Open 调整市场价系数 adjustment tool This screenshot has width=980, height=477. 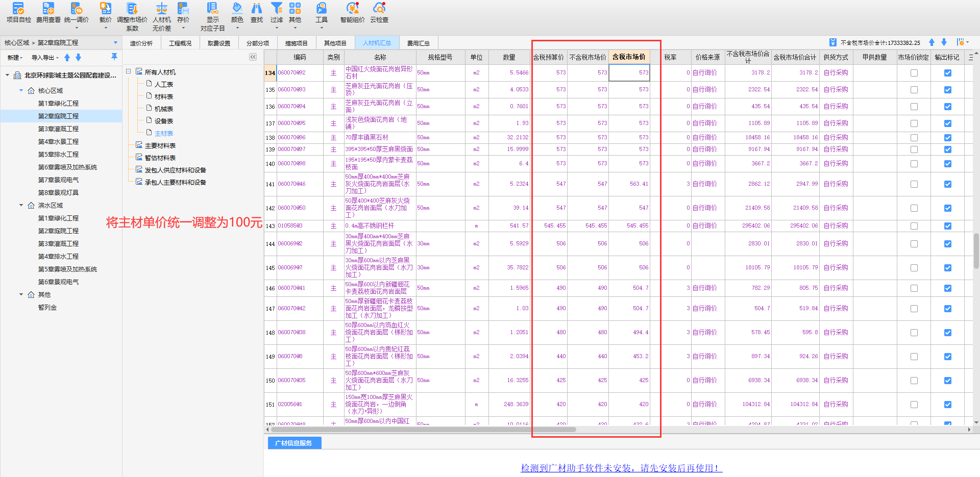pos(132,16)
